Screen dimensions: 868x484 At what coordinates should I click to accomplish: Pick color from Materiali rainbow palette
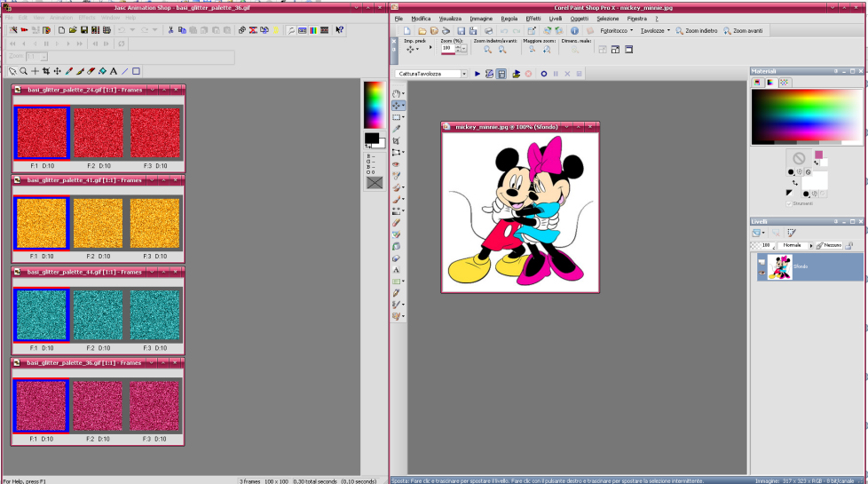pyautogui.click(x=806, y=116)
